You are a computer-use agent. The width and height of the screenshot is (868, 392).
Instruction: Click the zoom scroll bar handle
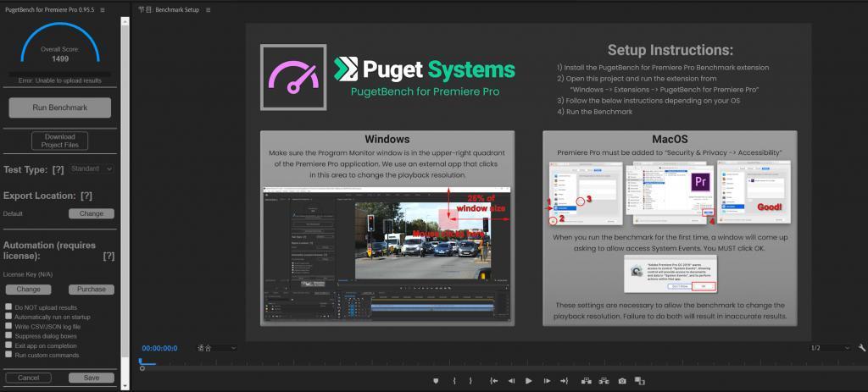142,368
